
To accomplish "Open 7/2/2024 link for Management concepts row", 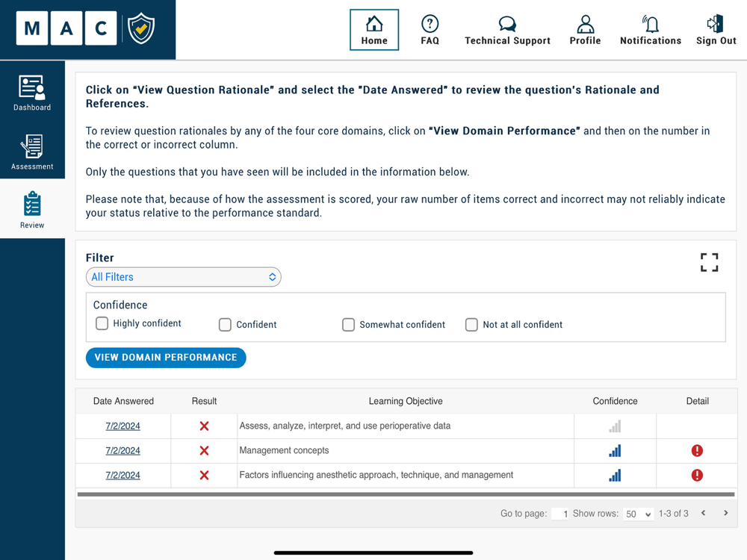I will point(123,451).
